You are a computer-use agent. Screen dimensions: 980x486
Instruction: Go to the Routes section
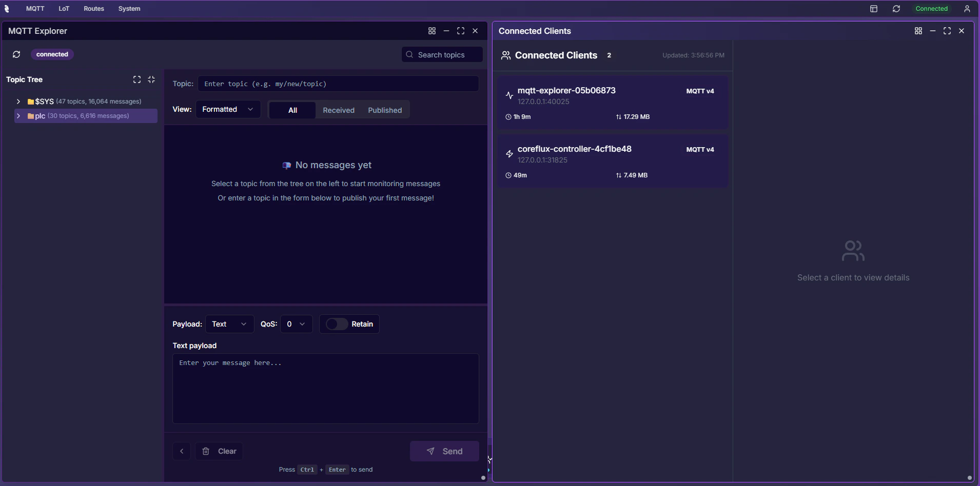(x=93, y=9)
